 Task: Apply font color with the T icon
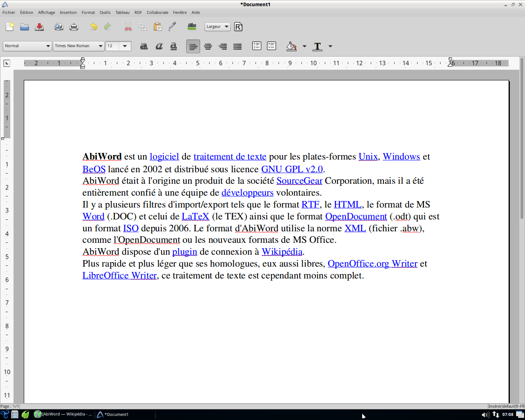click(317, 46)
